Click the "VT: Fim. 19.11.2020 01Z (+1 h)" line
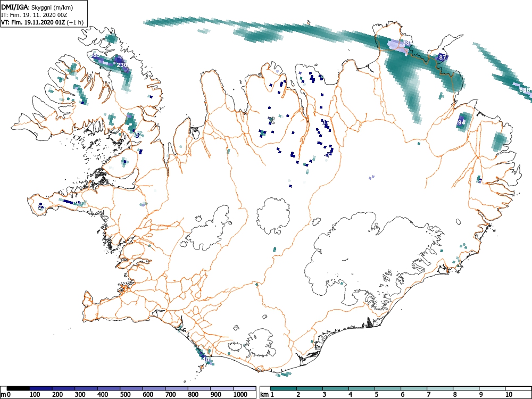This screenshot has height=399, width=532. pyautogui.click(x=43, y=22)
